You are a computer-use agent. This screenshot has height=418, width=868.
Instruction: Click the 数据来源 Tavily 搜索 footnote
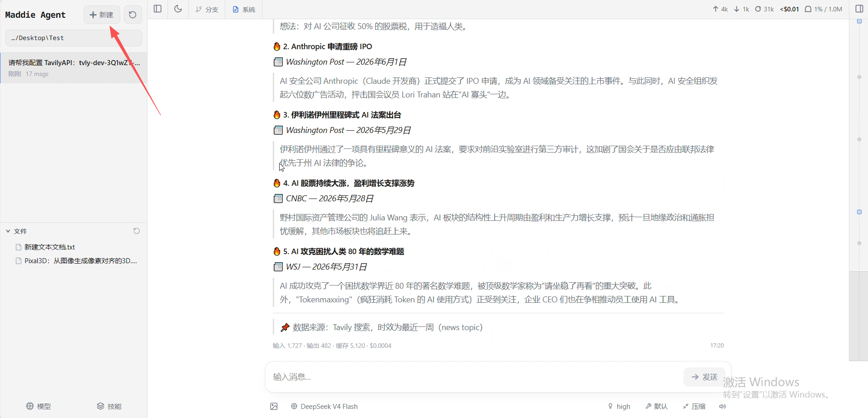381,327
